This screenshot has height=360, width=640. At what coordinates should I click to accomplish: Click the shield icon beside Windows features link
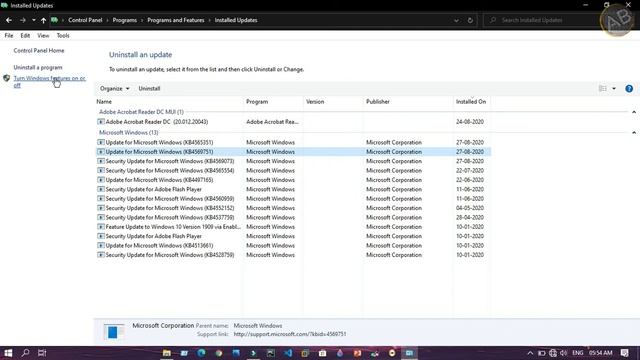tap(7, 78)
